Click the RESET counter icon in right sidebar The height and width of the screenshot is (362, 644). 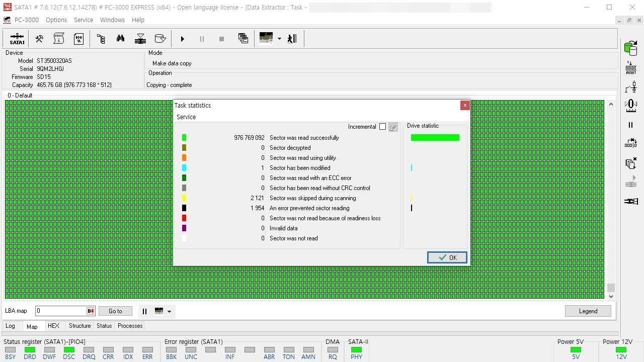pyautogui.click(x=630, y=68)
